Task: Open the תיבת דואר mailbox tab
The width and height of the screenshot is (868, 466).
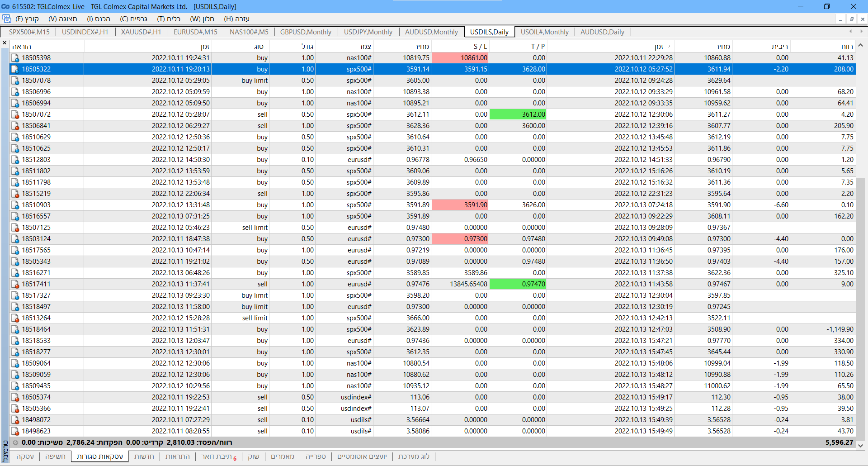Action: click(219, 456)
